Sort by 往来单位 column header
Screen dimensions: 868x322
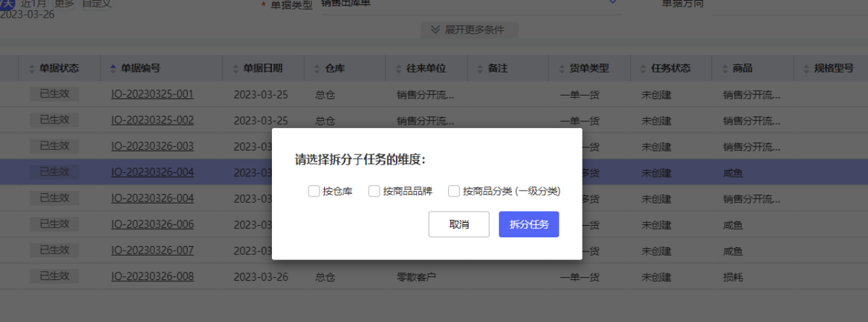426,68
